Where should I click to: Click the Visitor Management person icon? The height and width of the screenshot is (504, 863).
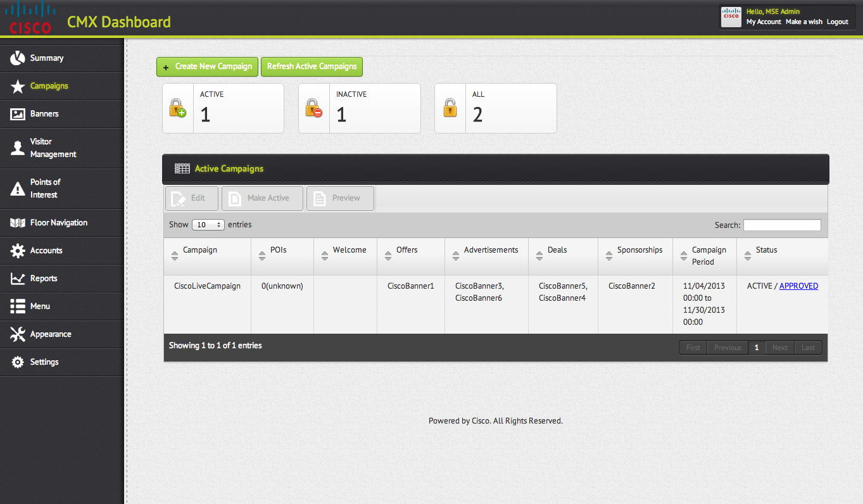tap(18, 148)
